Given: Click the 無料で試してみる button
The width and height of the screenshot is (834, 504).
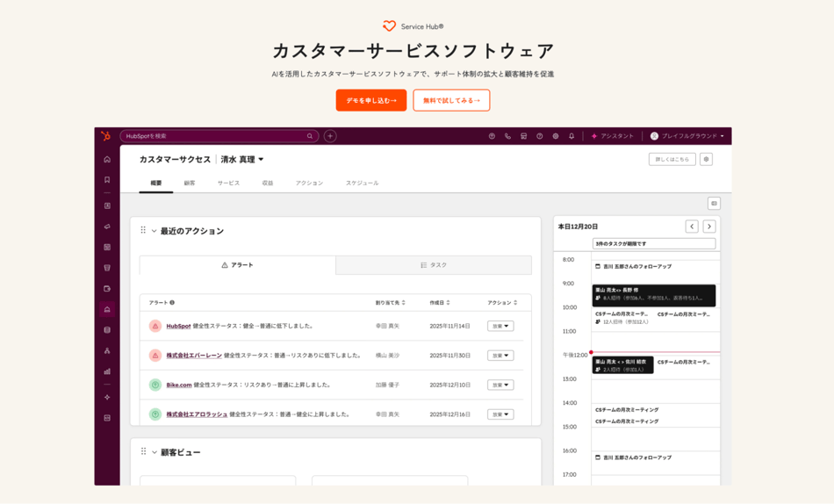Looking at the screenshot, I should (451, 100).
